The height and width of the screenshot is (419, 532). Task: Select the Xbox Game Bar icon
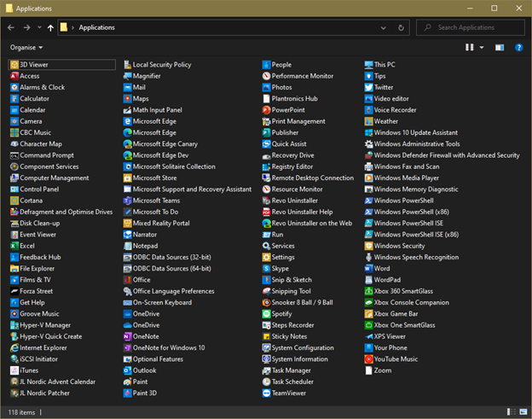(x=369, y=314)
